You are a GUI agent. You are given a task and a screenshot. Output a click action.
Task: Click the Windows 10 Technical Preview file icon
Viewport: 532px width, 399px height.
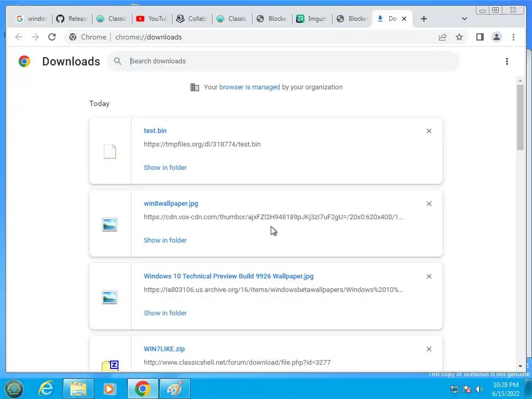point(110,297)
